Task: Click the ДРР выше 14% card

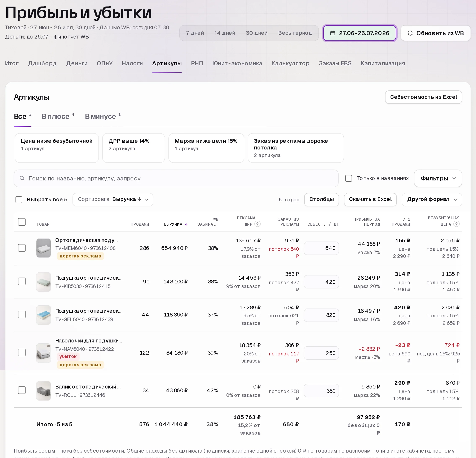Action: [134, 148]
